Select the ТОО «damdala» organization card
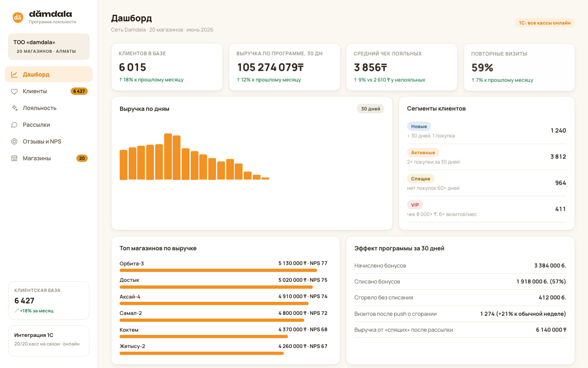This screenshot has width=588, height=368. (x=49, y=47)
